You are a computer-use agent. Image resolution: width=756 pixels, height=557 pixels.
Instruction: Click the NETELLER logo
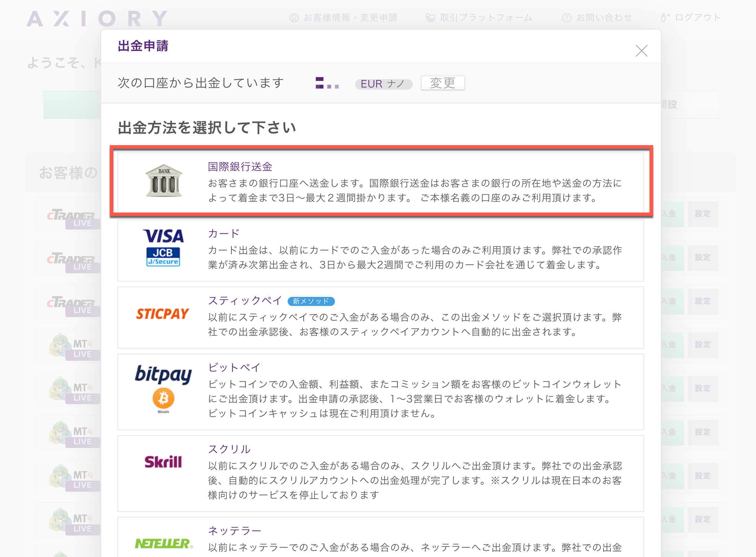click(x=164, y=543)
